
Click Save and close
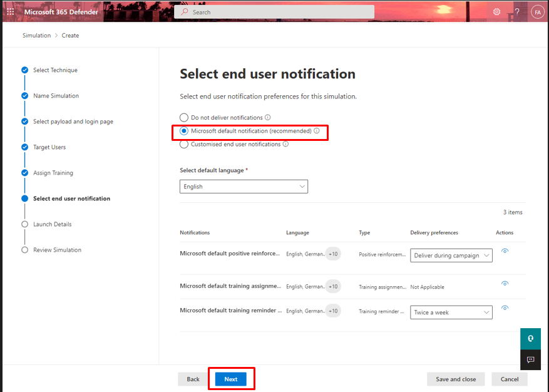456,379
